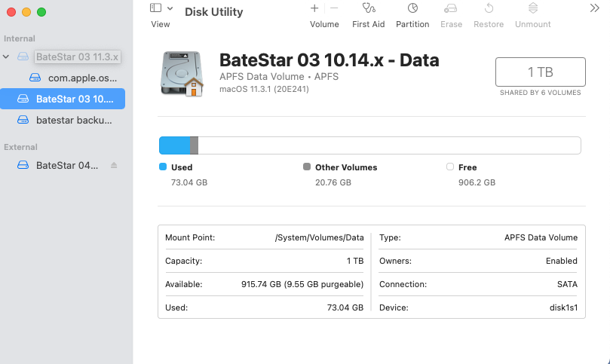Run First Aid stethoscope tool

tap(369, 8)
